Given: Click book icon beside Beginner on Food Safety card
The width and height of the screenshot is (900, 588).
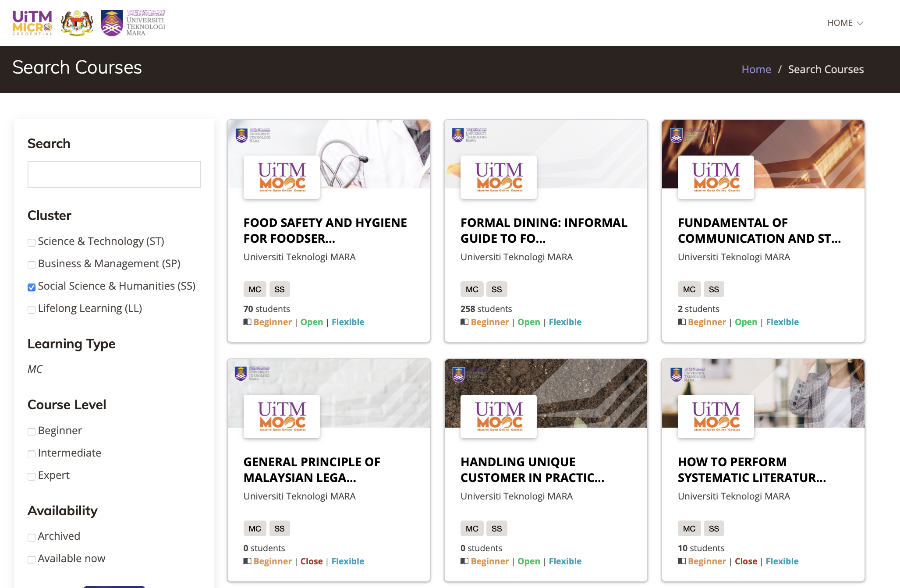Looking at the screenshot, I should [x=247, y=322].
